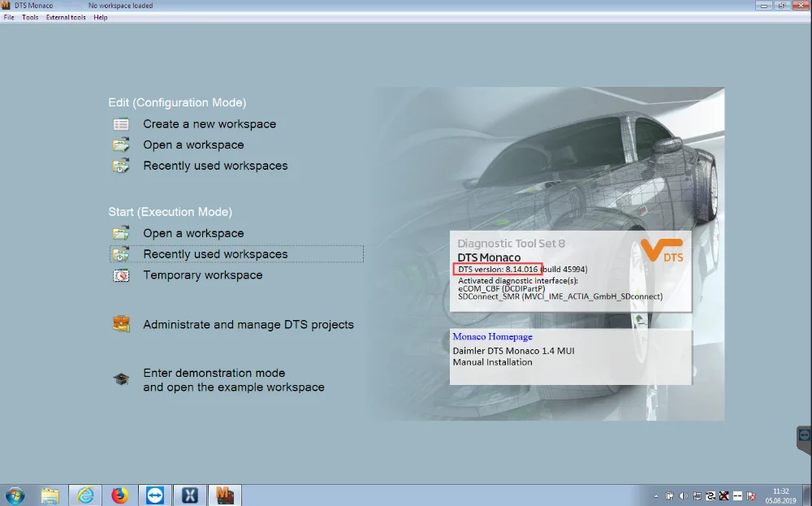The height and width of the screenshot is (506, 812).
Task: Click the Administrate DTS projects briefcase icon
Action: [121, 324]
